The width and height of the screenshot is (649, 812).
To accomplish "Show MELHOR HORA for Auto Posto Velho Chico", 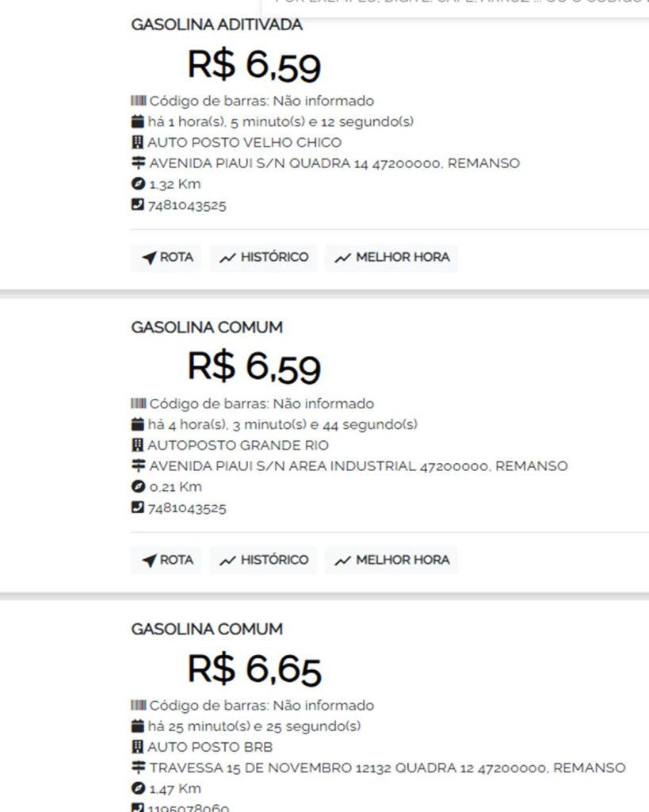I will (391, 258).
